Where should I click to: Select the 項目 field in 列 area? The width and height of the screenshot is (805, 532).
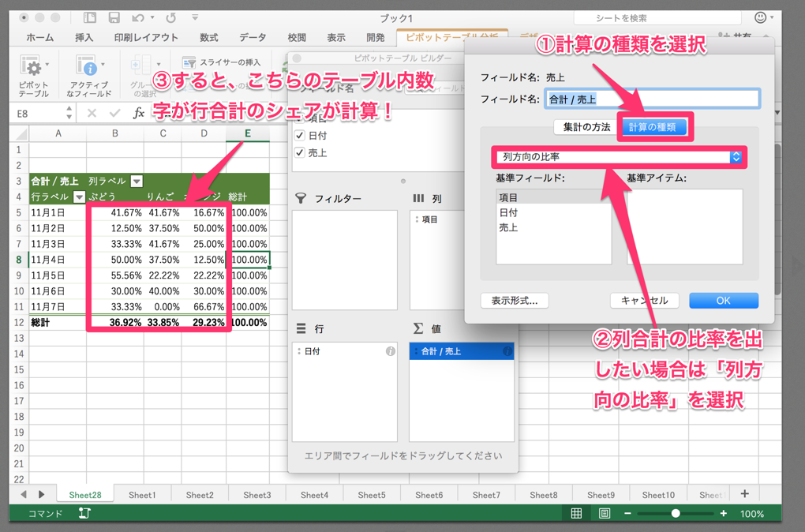point(437,219)
